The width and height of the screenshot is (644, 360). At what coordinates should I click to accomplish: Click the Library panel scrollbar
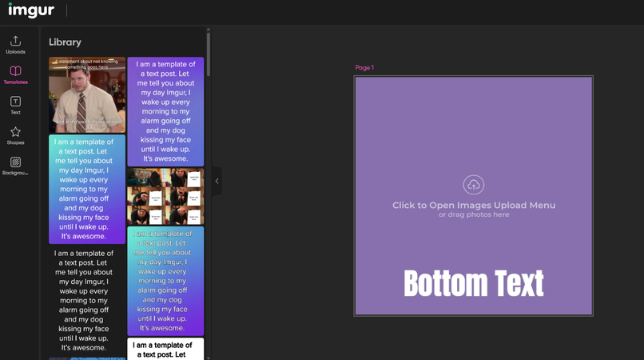(209, 54)
